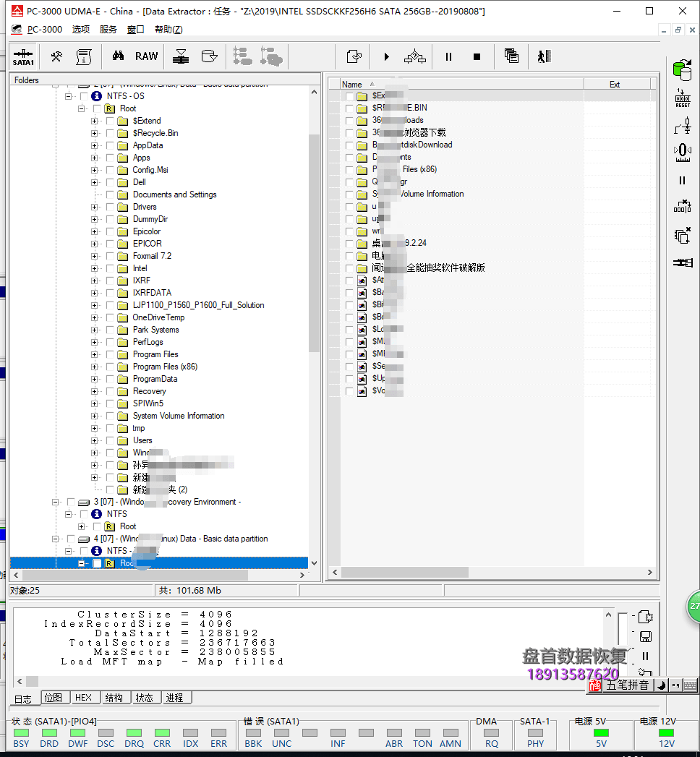700x757 pixels.
Task: Select the OneDriveTemp folder
Action: (x=158, y=317)
